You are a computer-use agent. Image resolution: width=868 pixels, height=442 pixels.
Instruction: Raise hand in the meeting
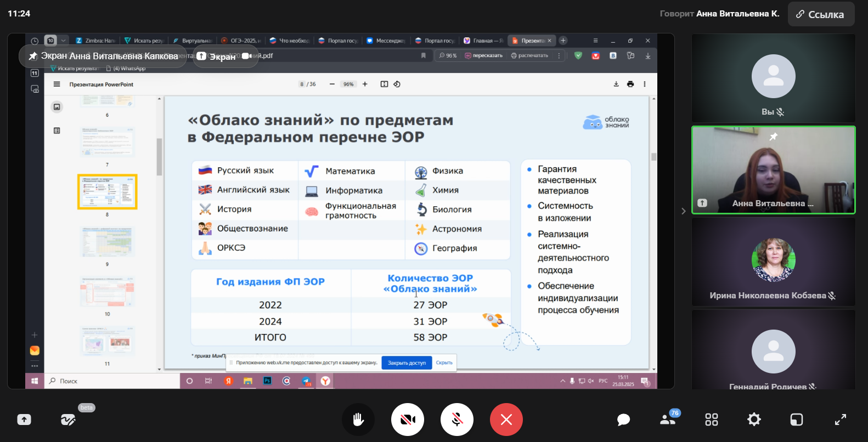pyautogui.click(x=358, y=420)
